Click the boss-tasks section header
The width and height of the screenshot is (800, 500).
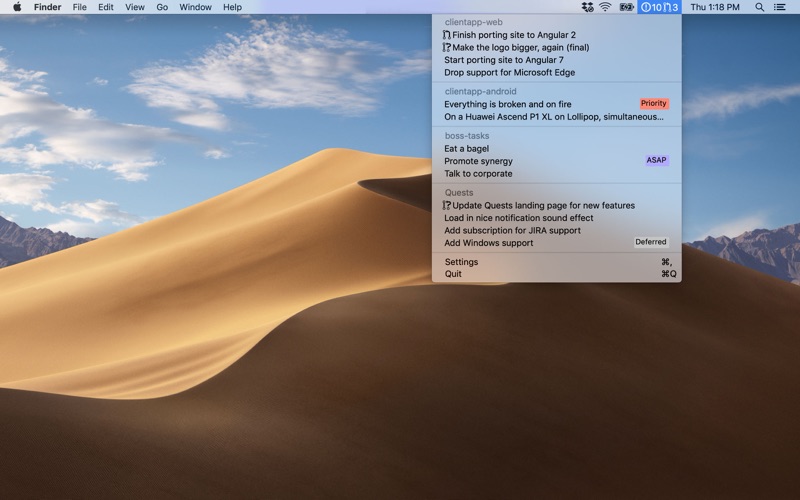coord(467,136)
